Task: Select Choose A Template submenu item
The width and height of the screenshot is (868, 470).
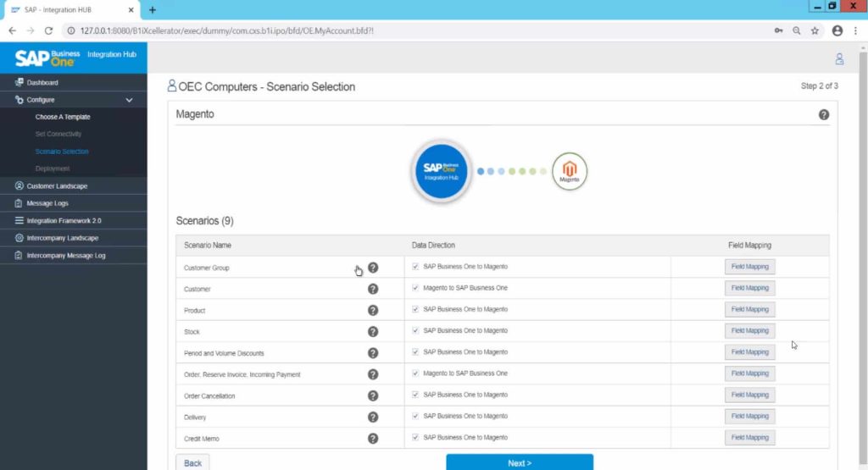Action: (x=63, y=117)
